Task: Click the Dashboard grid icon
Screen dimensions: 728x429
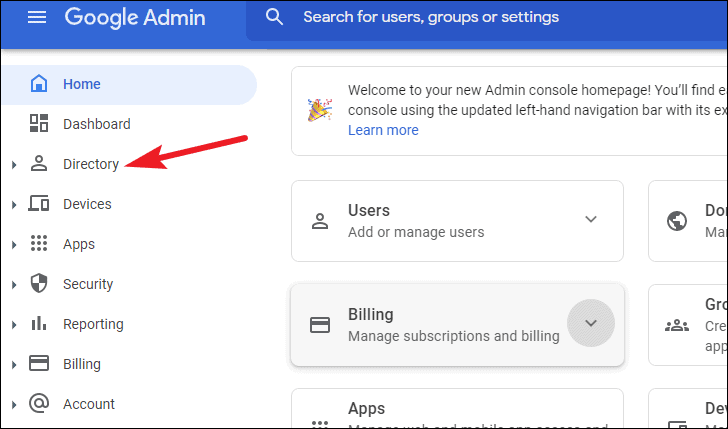Action: pos(39,124)
